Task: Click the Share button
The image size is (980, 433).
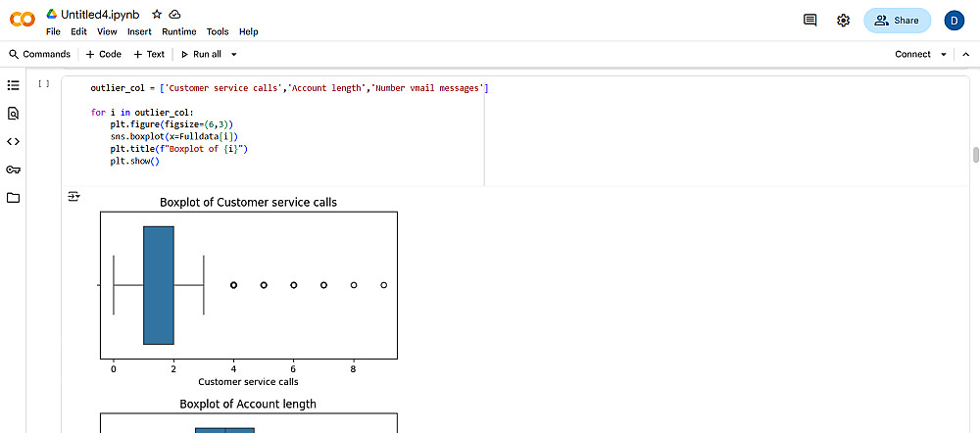Action: coord(897,20)
